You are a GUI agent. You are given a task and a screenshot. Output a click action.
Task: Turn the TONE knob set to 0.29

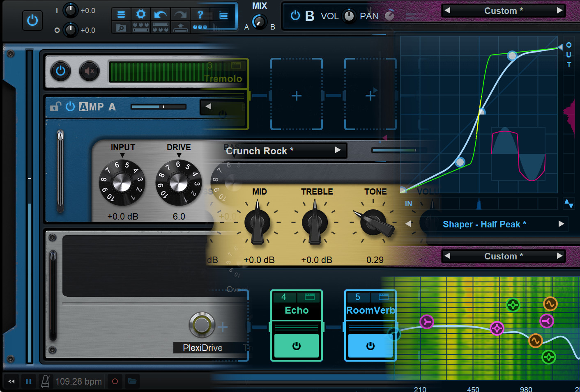pyautogui.click(x=374, y=223)
